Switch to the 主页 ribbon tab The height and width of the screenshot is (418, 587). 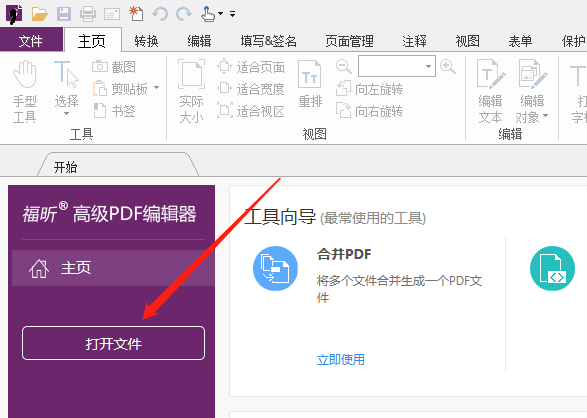coord(92,41)
